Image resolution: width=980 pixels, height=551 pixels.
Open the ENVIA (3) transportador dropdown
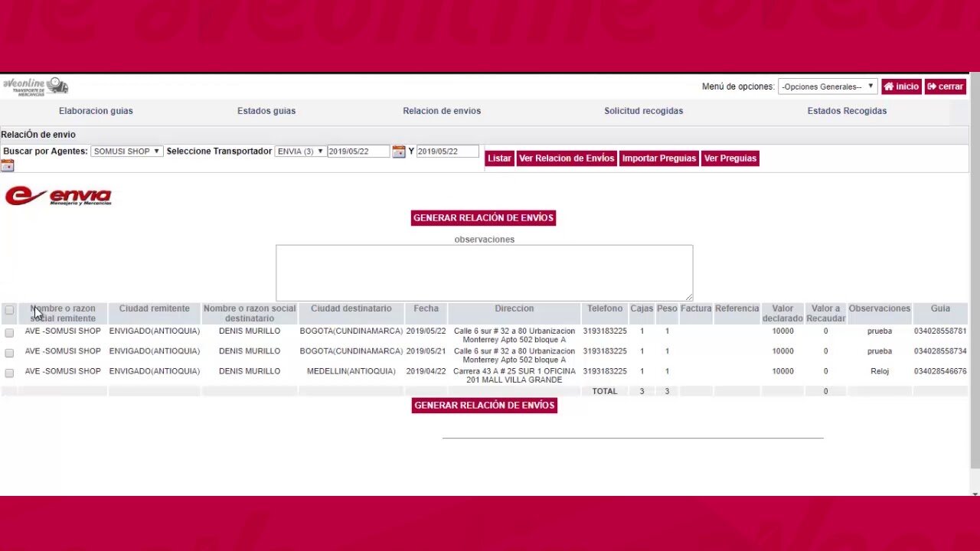pos(300,152)
